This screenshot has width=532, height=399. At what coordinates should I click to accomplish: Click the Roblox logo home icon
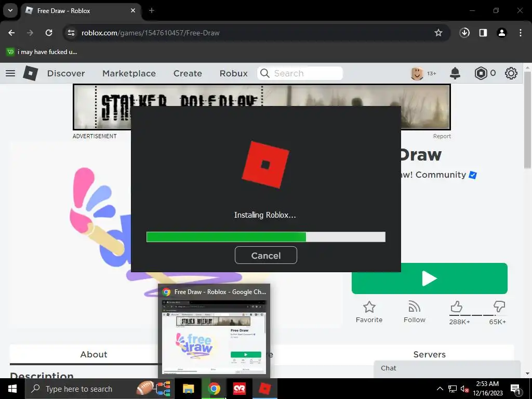30,73
